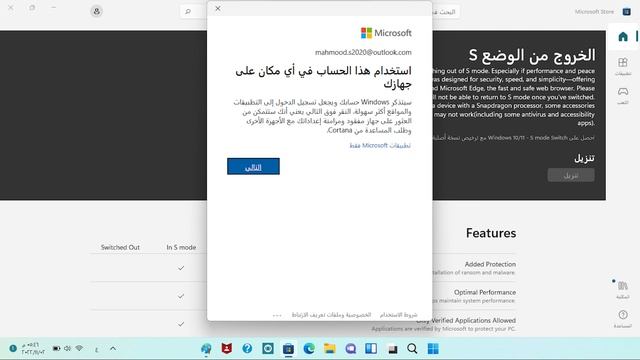The image size is (640, 360).
Task: Open شروط الاستخدام terms link
Action: 398,315
